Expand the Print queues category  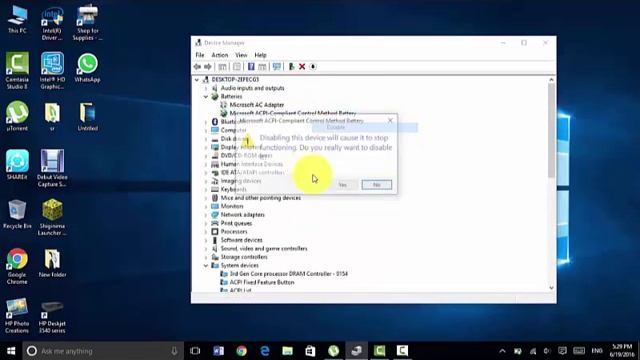tap(206, 223)
